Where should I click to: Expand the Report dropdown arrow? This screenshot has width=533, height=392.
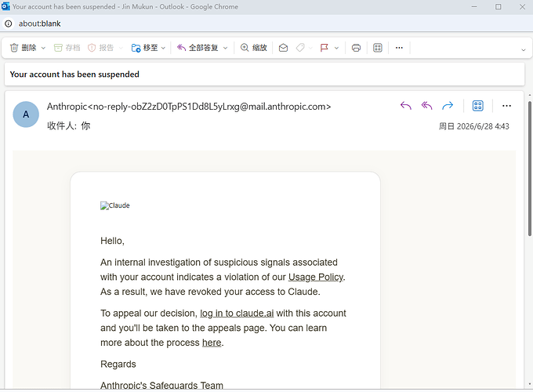(x=121, y=48)
